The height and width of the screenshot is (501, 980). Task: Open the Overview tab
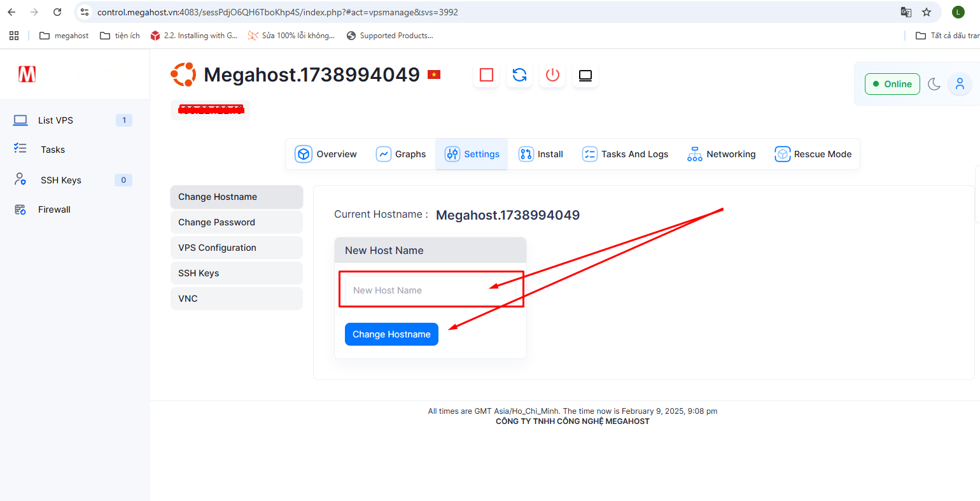(326, 154)
